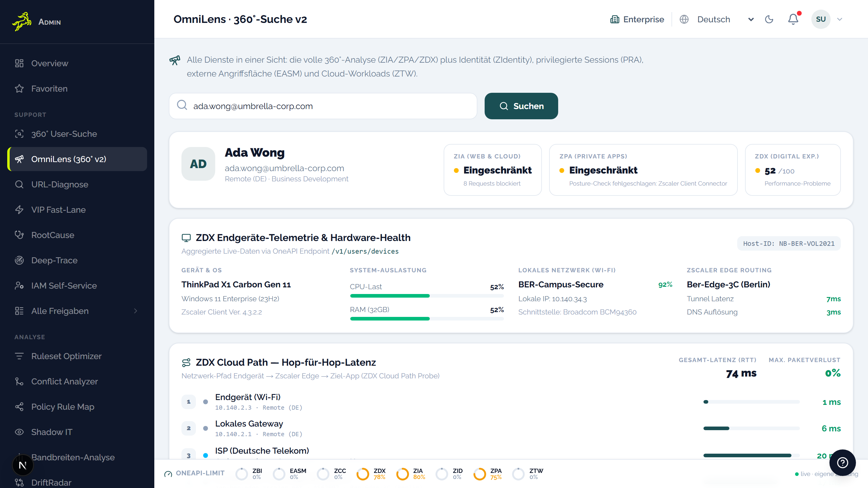Click the ZPA usage ring at 75%

click(480, 474)
